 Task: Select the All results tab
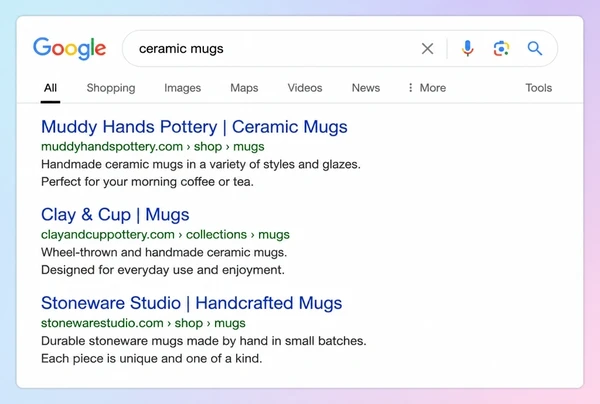(50, 88)
